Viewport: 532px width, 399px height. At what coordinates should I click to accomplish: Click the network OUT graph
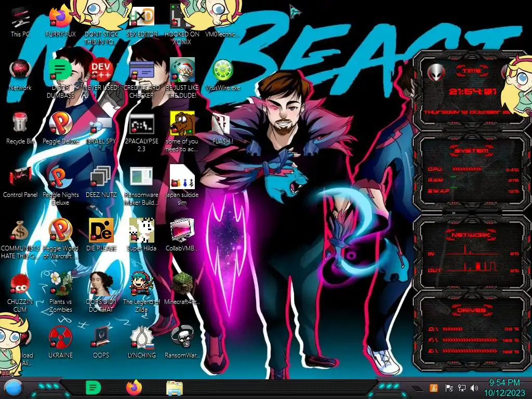coord(472,267)
